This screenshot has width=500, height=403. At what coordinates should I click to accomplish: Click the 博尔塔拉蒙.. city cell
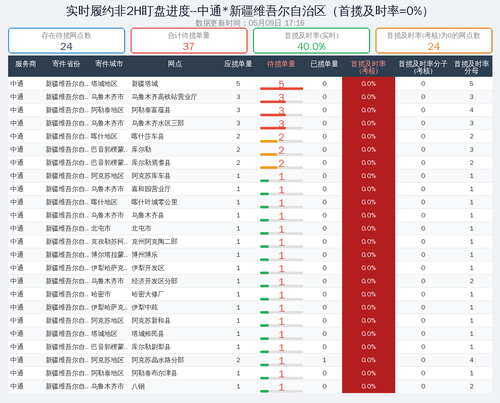pyautogui.click(x=109, y=255)
